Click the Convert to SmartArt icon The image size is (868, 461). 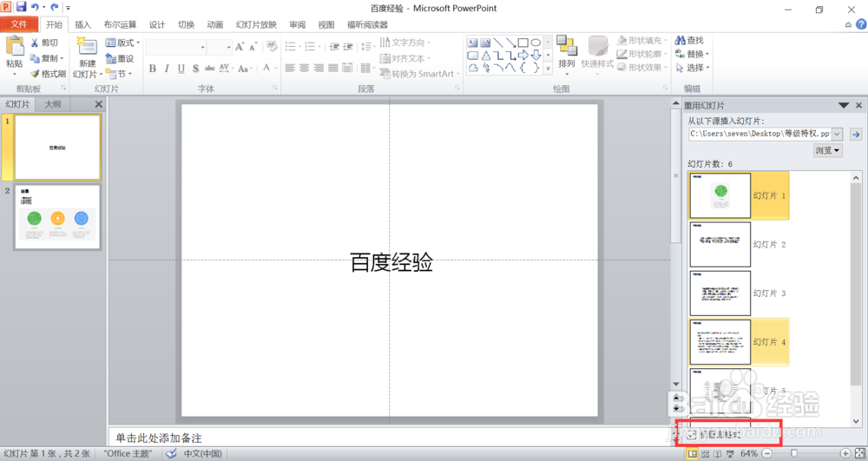(x=385, y=74)
